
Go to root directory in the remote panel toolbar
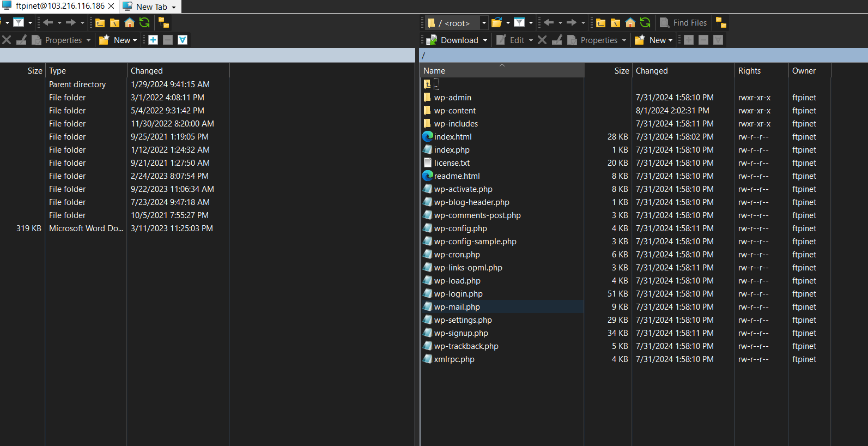616,23
